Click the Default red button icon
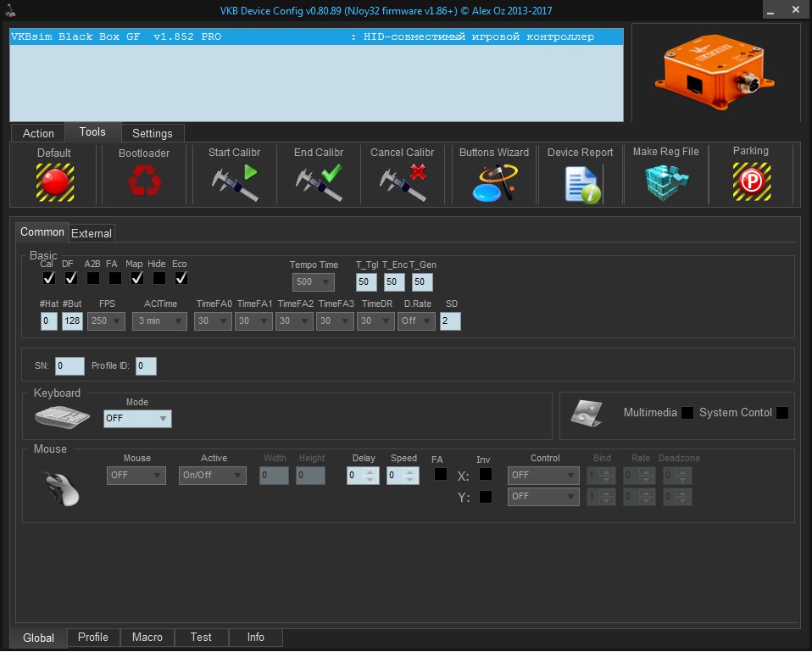 [x=55, y=182]
